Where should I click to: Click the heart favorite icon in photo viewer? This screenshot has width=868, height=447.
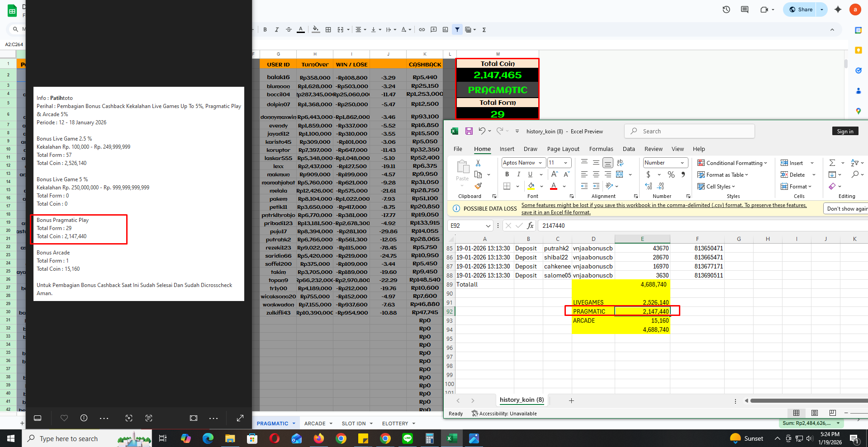[x=64, y=418]
